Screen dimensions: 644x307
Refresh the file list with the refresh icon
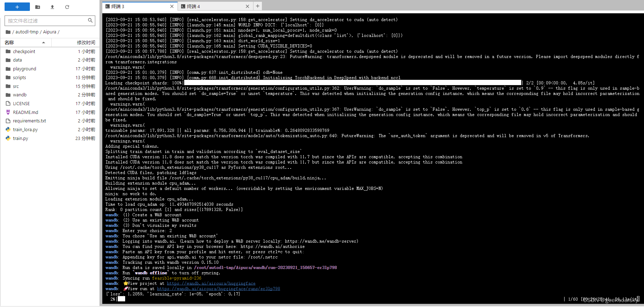tap(67, 7)
